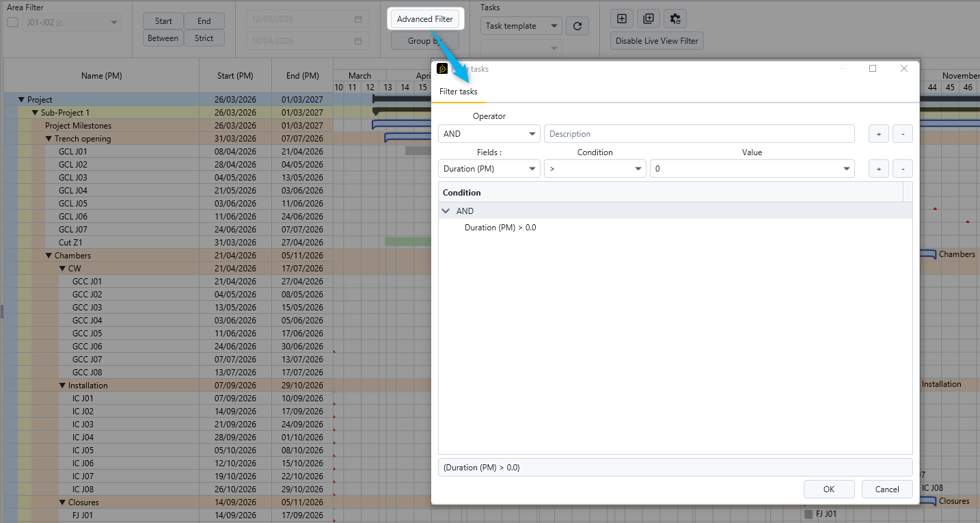Viewport: 980px width, 523px height.
Task: Collapse the AND condition group
Action: [x=446, y=211]
